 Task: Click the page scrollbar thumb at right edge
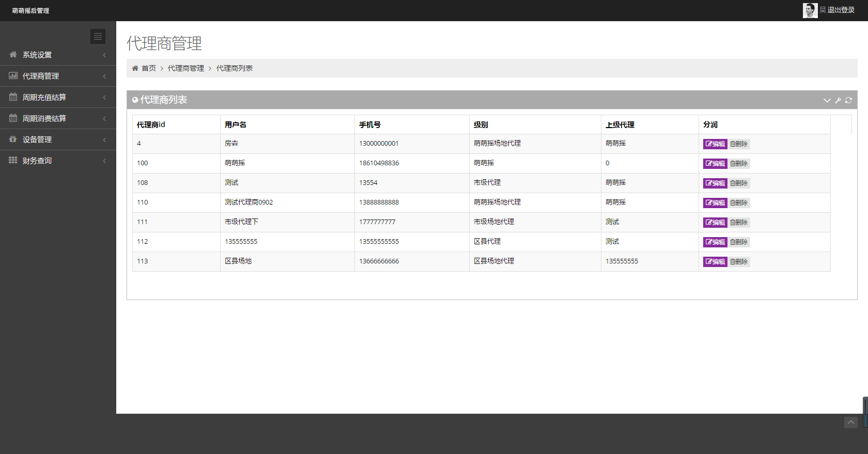pyautogui.click(x=865, y=412)
